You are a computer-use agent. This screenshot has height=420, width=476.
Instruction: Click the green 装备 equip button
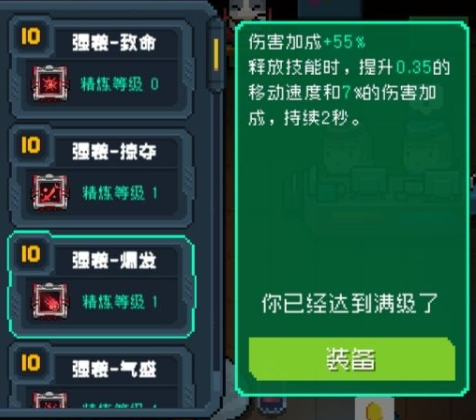coord(352,359)
